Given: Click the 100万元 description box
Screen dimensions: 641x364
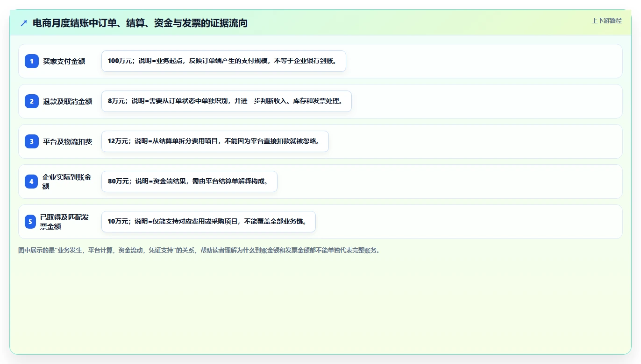Looking at the screenshot, I should [223, 61].
